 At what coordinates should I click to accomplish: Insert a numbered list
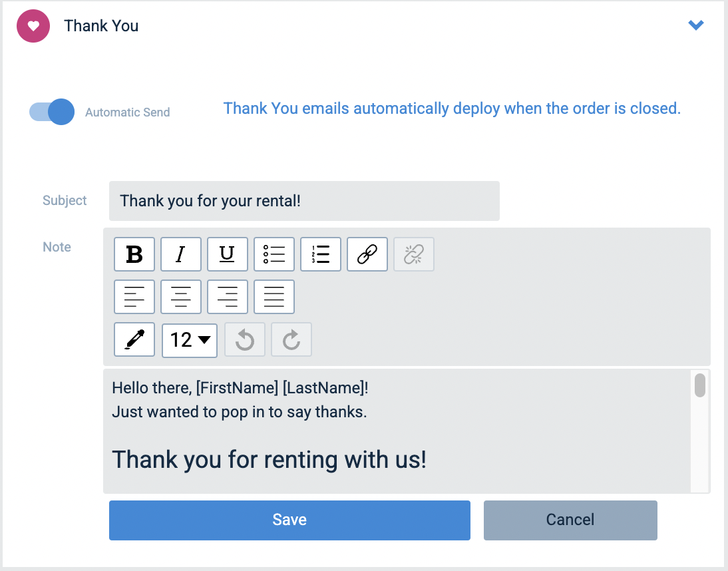(x=321, y=254)
